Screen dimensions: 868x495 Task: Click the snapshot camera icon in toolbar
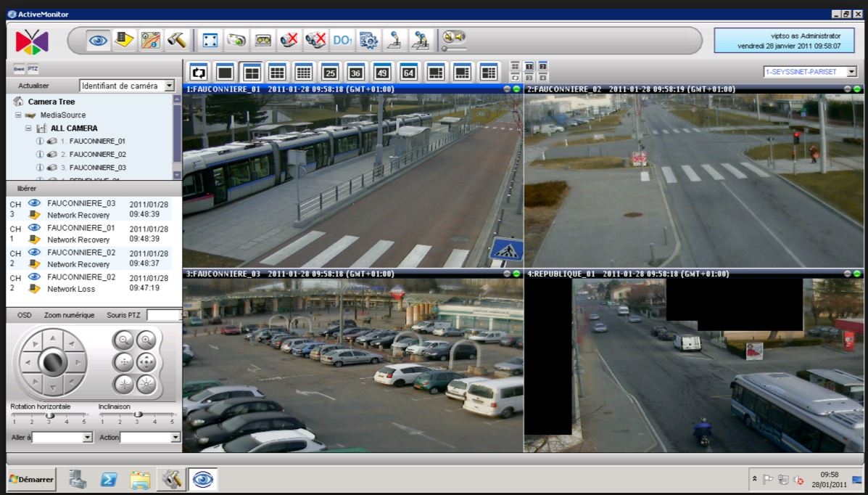tap(236, 40)
